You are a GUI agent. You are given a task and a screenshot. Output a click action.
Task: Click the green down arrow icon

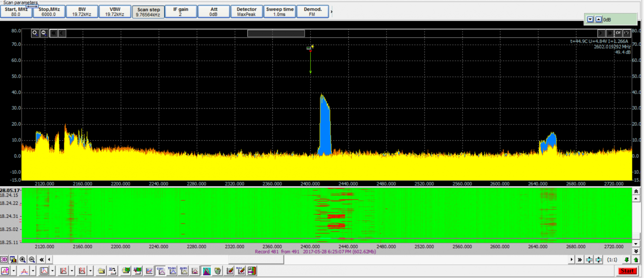click(627, 260)
